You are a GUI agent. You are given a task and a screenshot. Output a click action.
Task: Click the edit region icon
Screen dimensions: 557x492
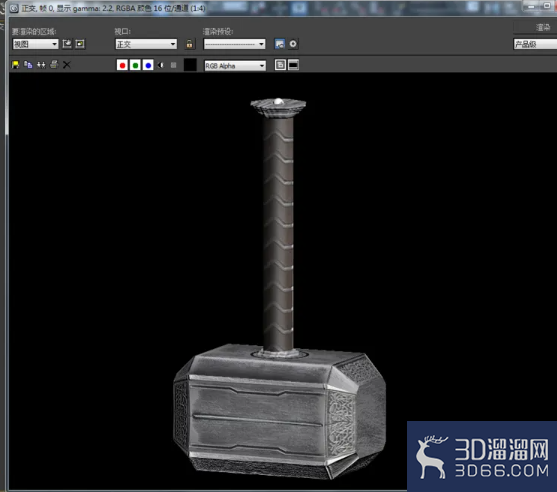67,44
